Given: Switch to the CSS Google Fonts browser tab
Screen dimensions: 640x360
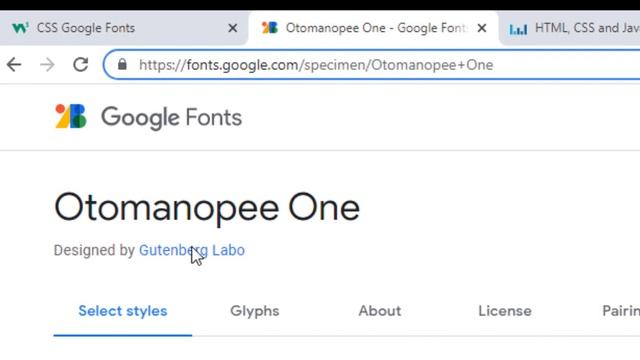Looking at the screenshot, I should [x=124, y=28].
